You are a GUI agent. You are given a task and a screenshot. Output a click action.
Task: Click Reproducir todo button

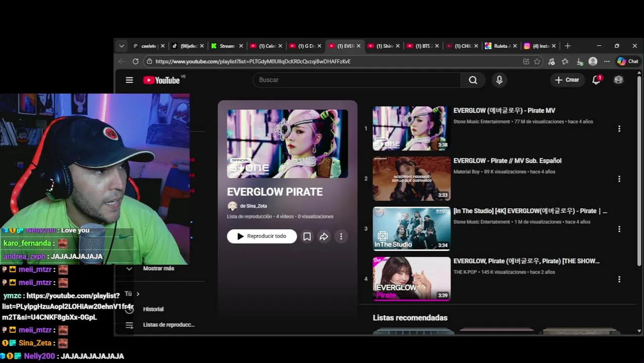pos(262,236)
